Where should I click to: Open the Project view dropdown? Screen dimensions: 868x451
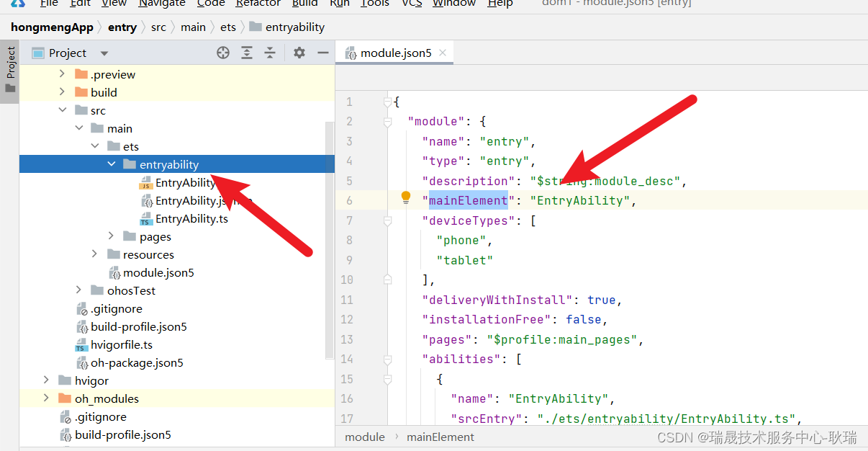point(104,53)
